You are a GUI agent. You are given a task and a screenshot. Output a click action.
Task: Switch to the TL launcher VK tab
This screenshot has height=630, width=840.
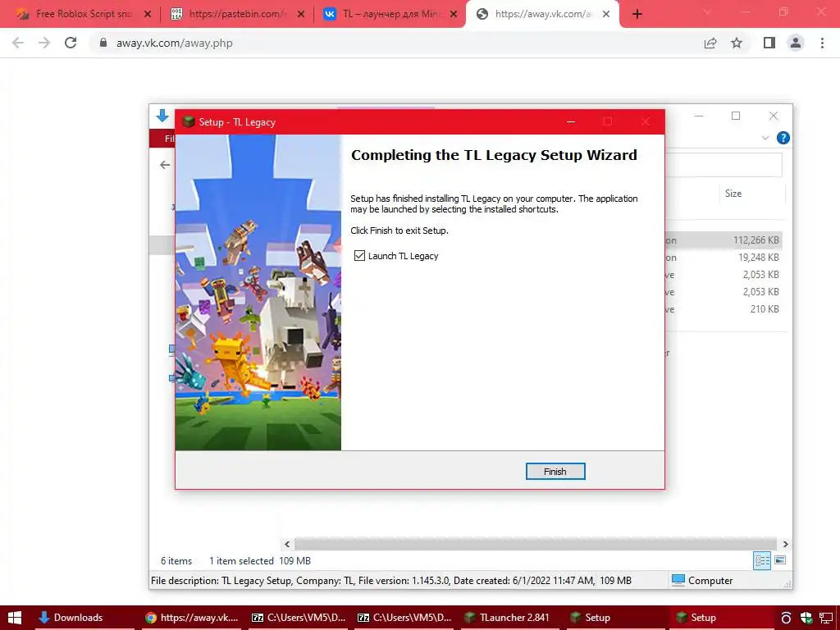tap(390, 14)
